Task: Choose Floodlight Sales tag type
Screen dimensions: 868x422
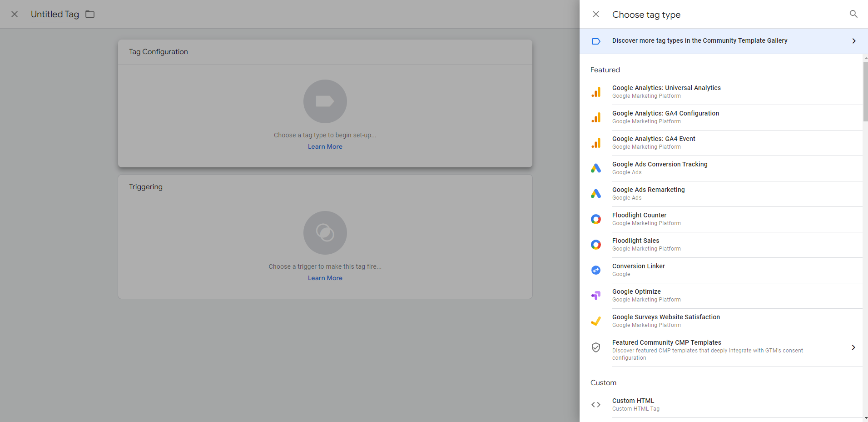Action: [x=721, y=245]
